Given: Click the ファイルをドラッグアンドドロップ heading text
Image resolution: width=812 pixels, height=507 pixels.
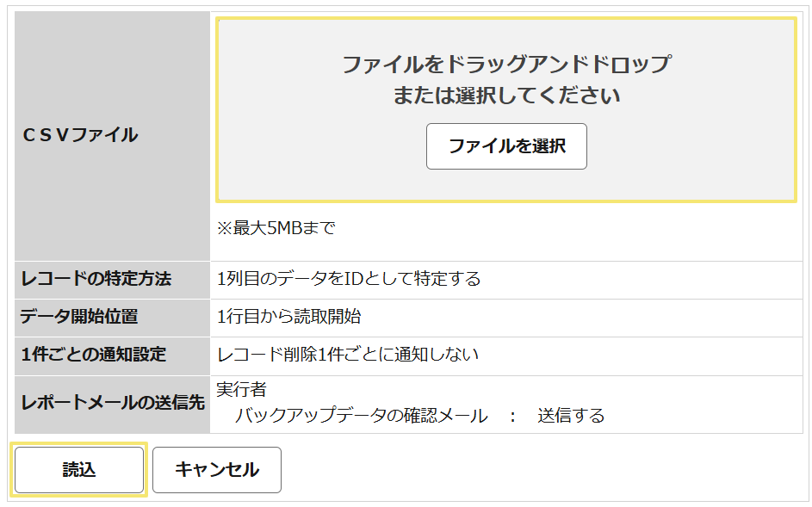Looking at the screenshot, I should pos(506,65).
